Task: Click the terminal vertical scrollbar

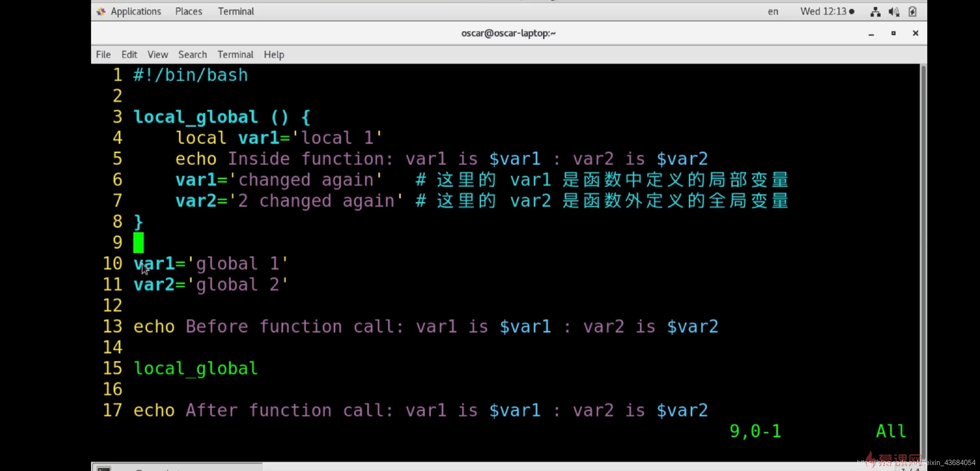Action: (923, 262)
